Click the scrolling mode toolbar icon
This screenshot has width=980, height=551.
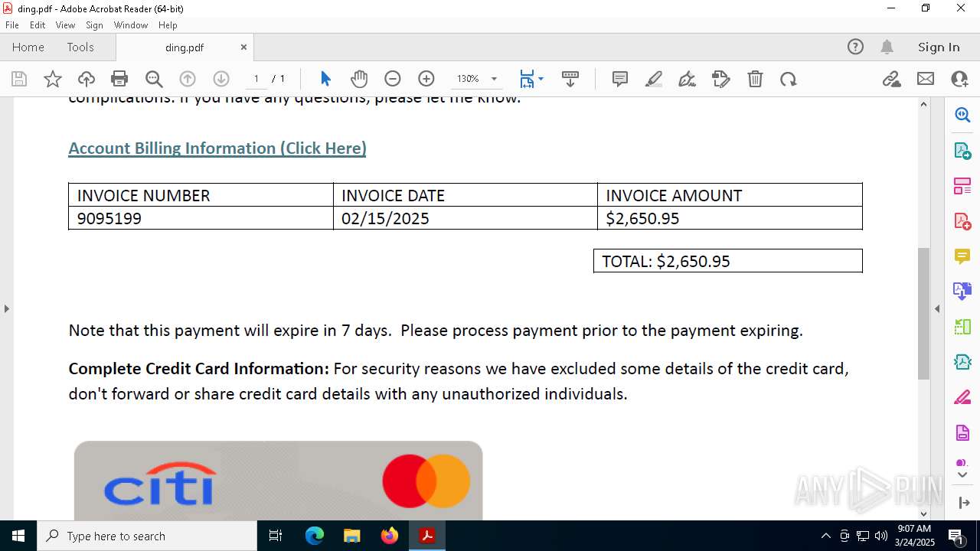pos(570,79)
